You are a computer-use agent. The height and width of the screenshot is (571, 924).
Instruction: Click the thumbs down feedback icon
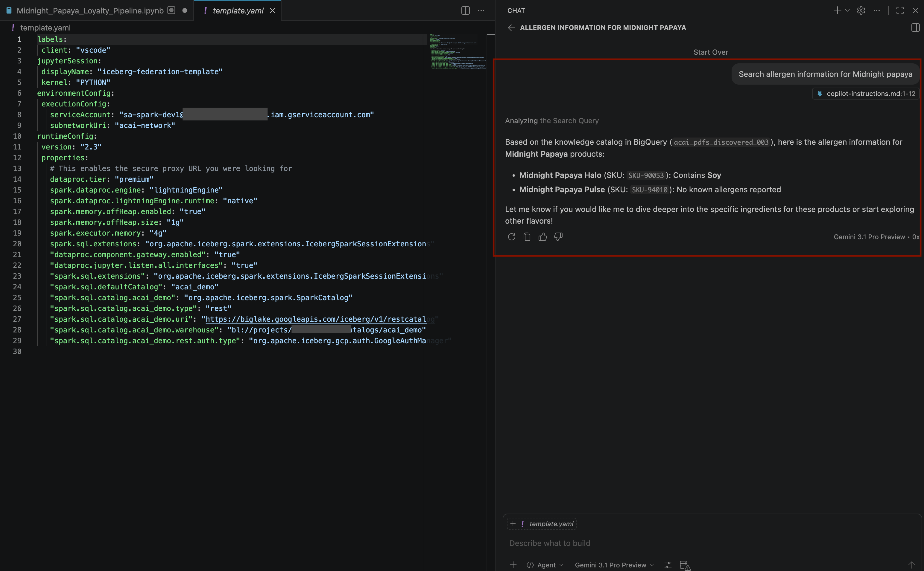coord(558,237)
